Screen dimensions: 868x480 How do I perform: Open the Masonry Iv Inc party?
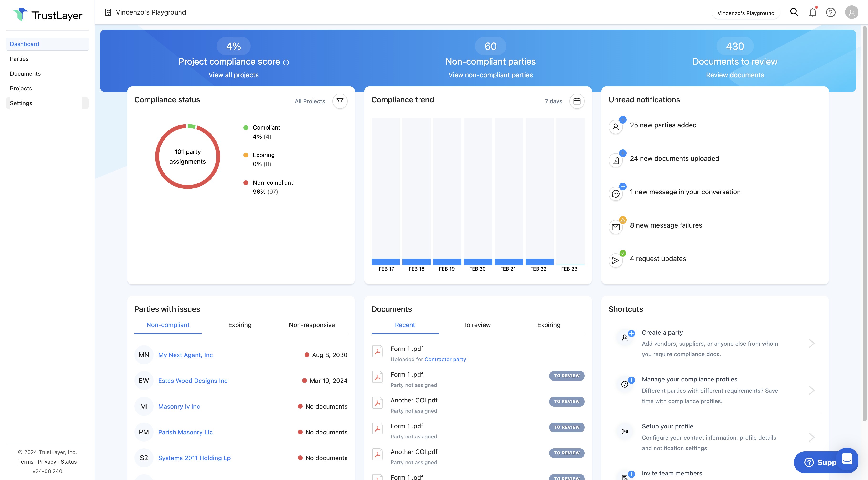point(179,407)
